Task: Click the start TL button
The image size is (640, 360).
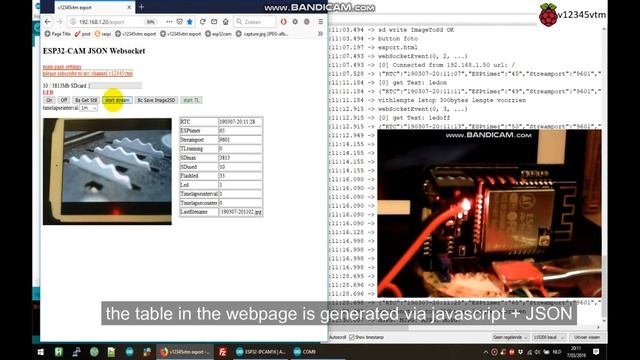Action: (x=191, y=100)
